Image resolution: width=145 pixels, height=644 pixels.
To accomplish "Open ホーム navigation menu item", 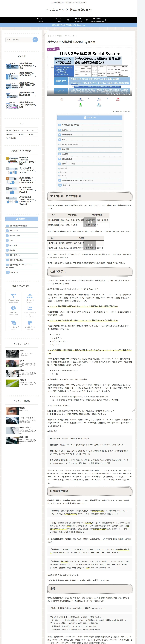I will [x=40, y=20].
